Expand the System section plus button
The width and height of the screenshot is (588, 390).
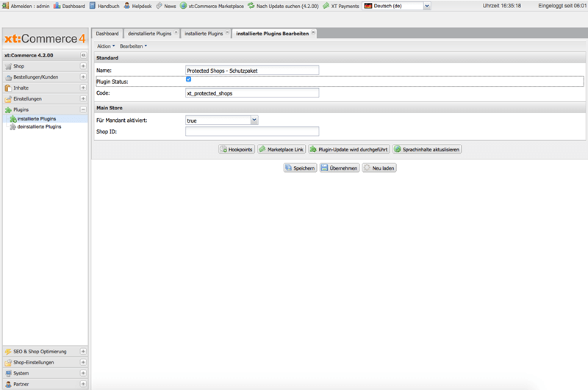(x=83, y=373)
